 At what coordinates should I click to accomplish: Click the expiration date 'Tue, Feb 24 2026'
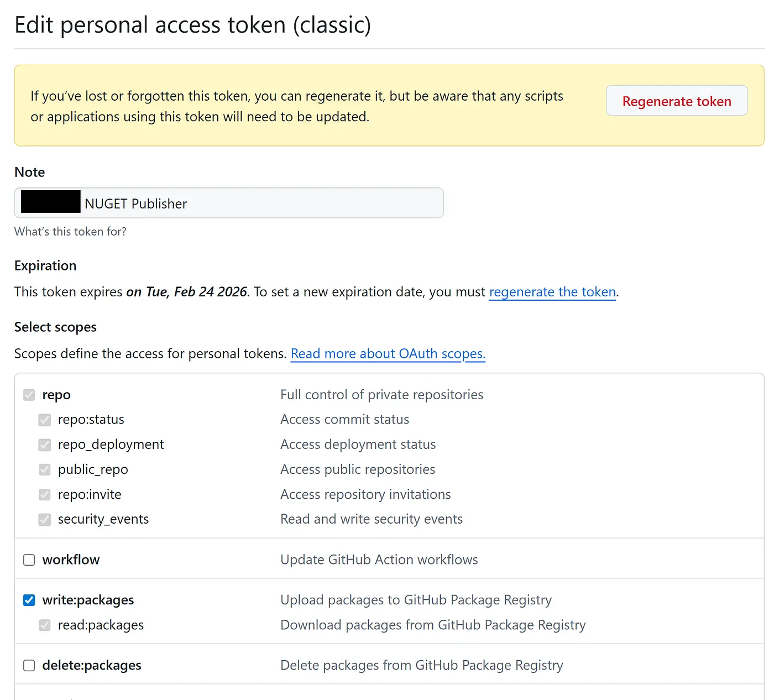(x=196, y=292)
